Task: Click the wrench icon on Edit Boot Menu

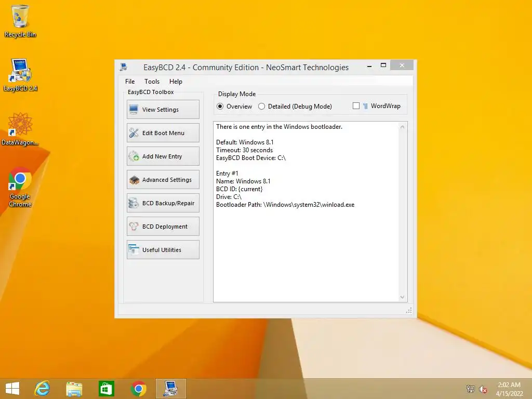Action: [x=134, y=132]
